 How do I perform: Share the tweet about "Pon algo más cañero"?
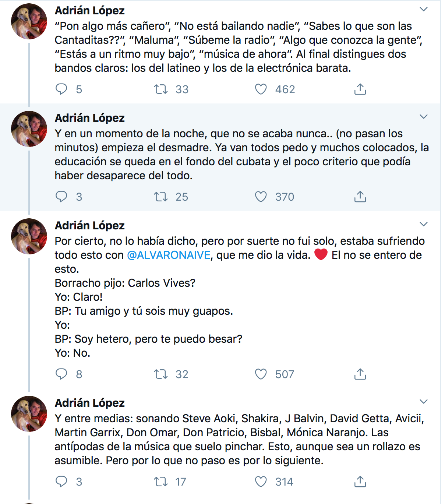(x=360, y=89)
